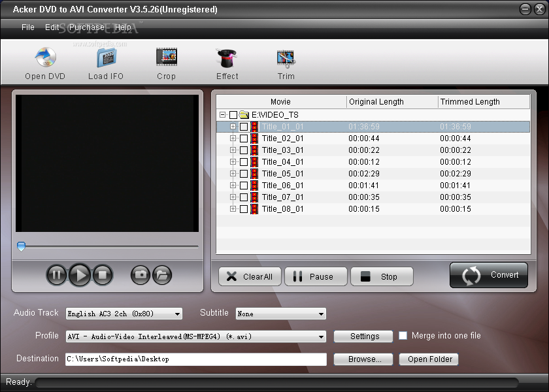549x392 pixels.
Task: Open profile Settings
Action: (363, 336)
